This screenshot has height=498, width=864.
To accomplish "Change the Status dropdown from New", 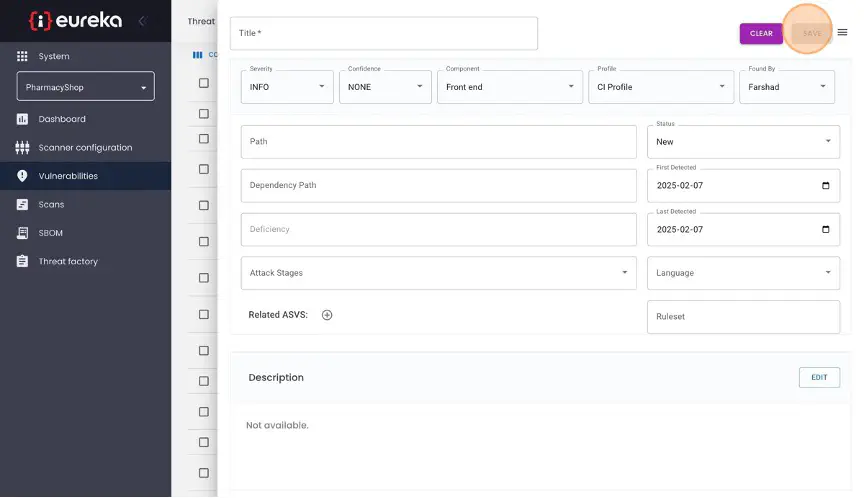I will tap(743, 142).
